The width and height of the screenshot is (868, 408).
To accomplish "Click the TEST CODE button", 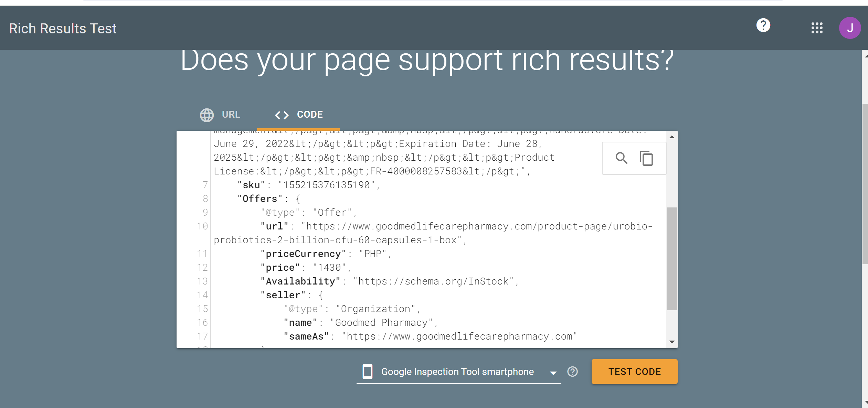I will coord(635,372).
